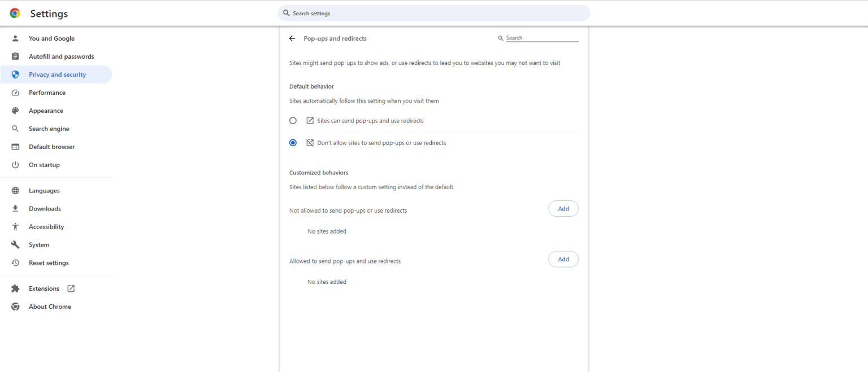The width and height of the screenshot is (868, 372).
Task: Click the Extensions puzzle-piece icon
Action: (15, 288)
